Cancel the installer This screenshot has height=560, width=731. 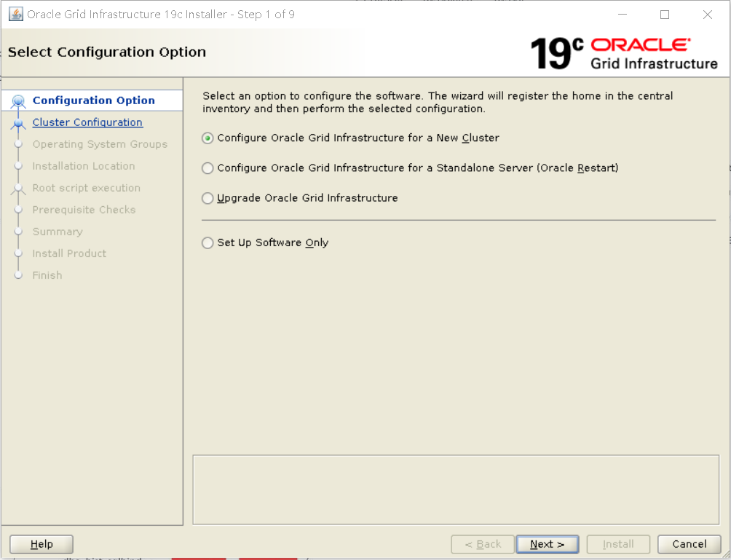(689, 544)
